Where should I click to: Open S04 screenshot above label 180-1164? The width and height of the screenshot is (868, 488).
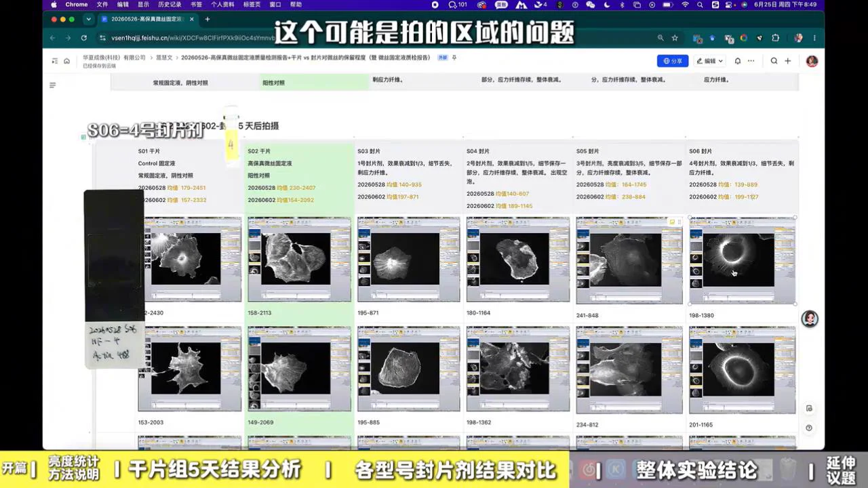click(518, 259)
